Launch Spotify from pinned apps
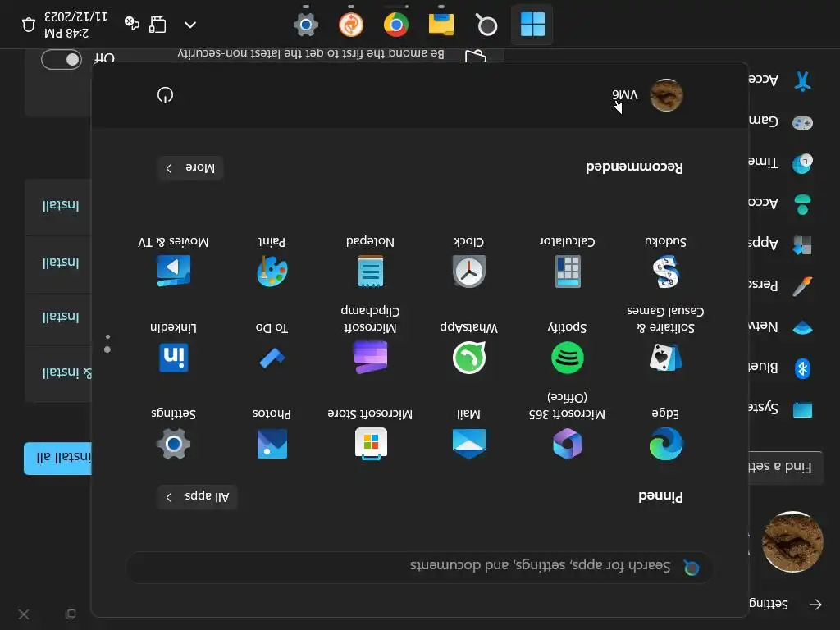840x630 pixels. point(568,358)
